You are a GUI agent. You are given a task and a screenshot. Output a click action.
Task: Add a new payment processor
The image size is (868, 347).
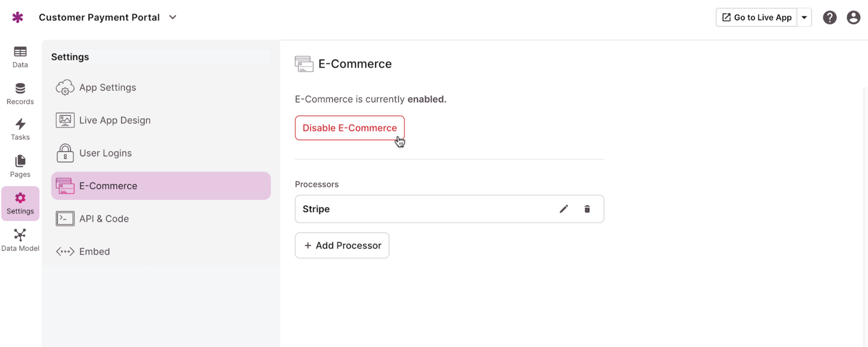[341, 245]
